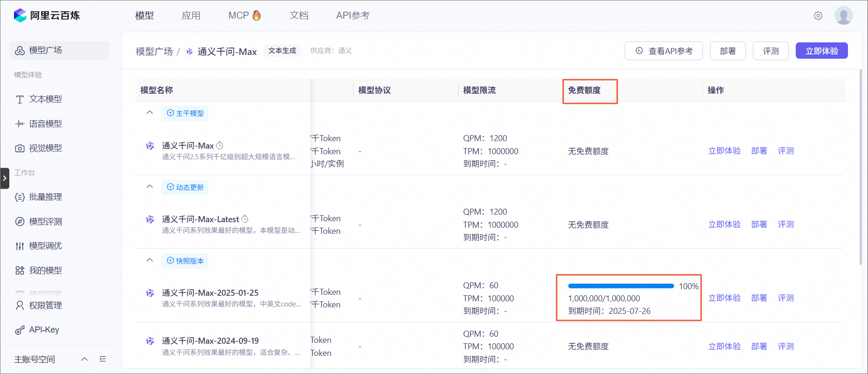This screenshot has width=868, height=374.
Task: Select 模型广场 in the sidebar
Action: click(59, 50)
